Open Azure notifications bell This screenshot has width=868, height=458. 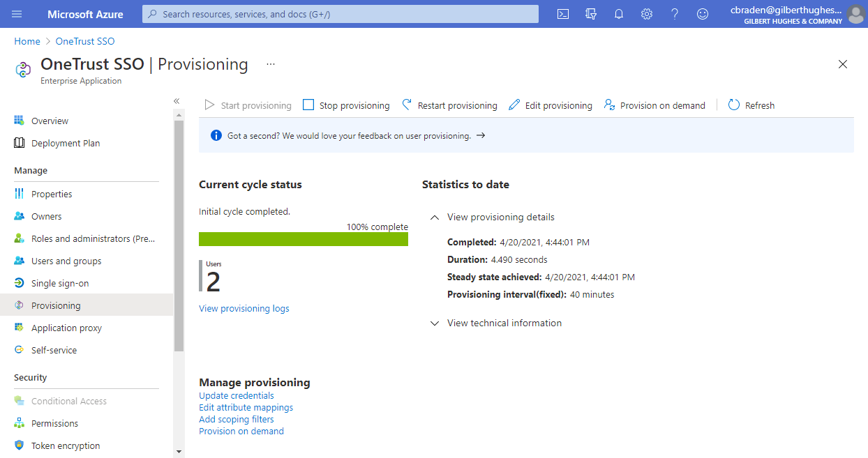click(619, 14)
